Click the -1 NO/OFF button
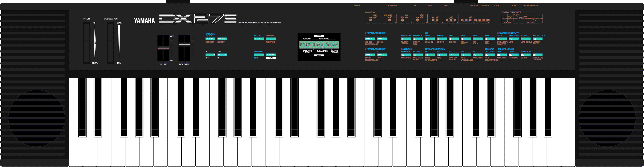This screenshot has width=644, height=167. [210, 55]
